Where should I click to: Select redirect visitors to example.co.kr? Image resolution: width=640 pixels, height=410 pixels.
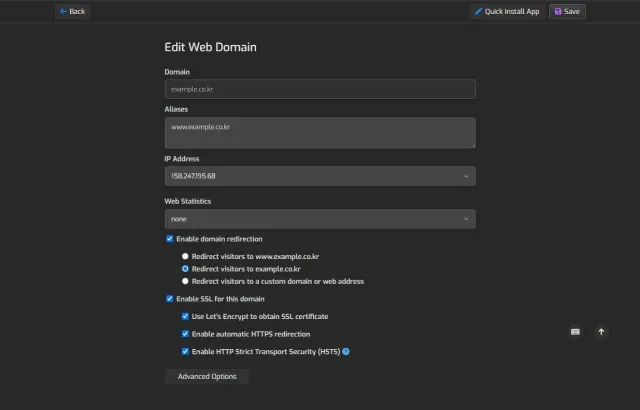coord(185,268)
